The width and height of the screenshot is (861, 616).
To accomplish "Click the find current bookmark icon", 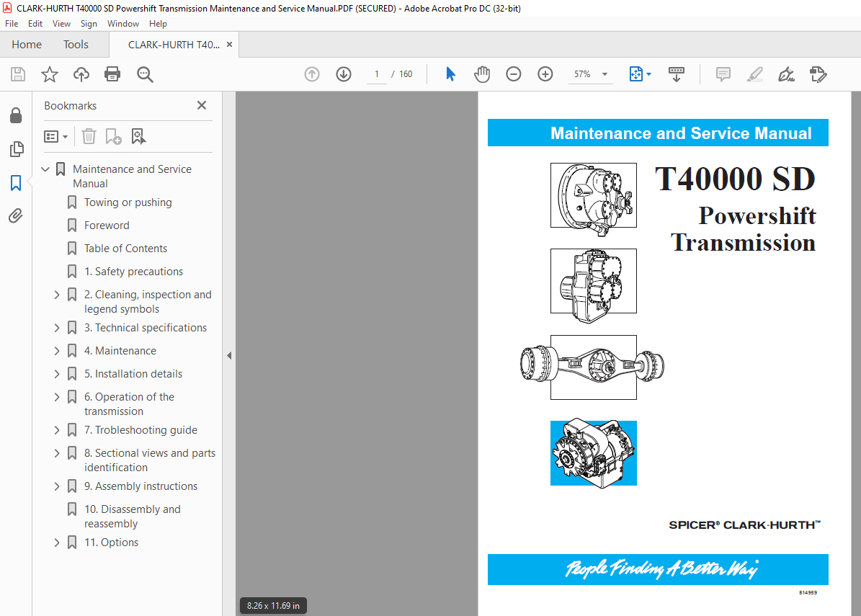I will tap(138, 136).
